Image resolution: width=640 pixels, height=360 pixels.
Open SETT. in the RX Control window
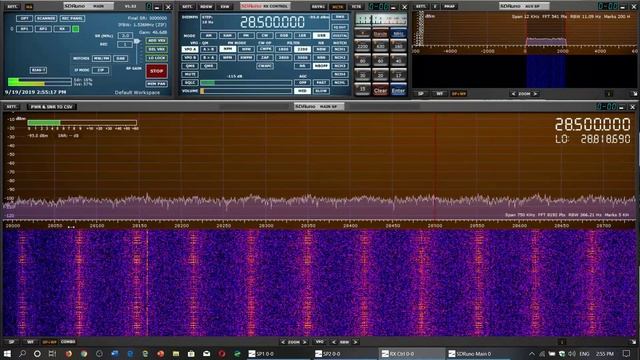187,7
